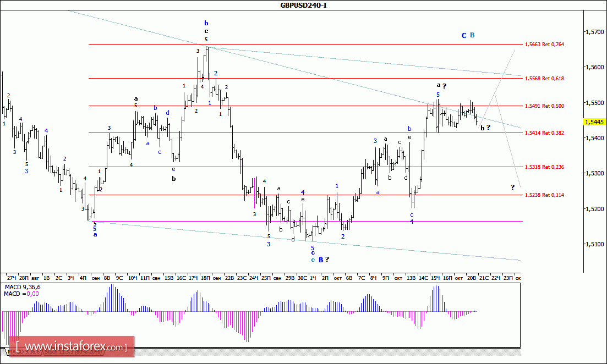This screenshot has height=364, width=607.
Task: Click the 'a ?' wave label near the 1,5500 peak
Action: click(441, 85)
